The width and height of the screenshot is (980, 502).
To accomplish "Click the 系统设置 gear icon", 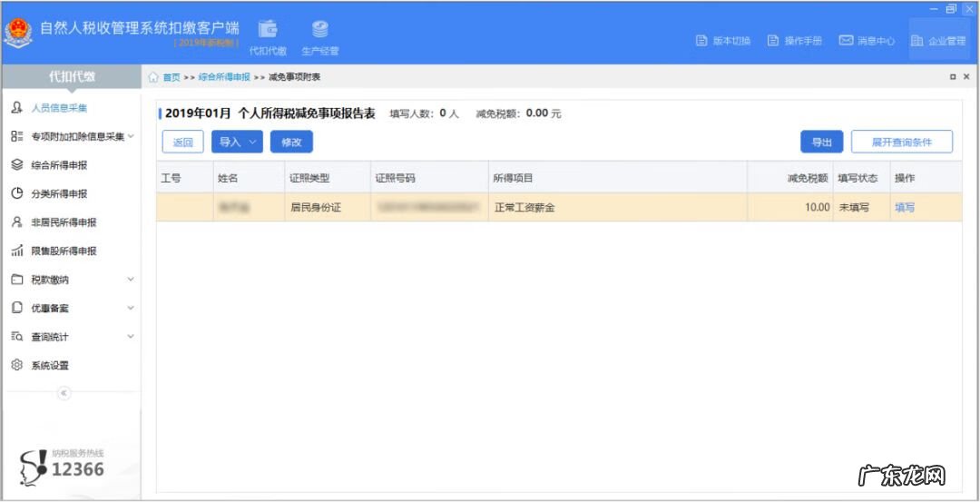I will (17, 365).
